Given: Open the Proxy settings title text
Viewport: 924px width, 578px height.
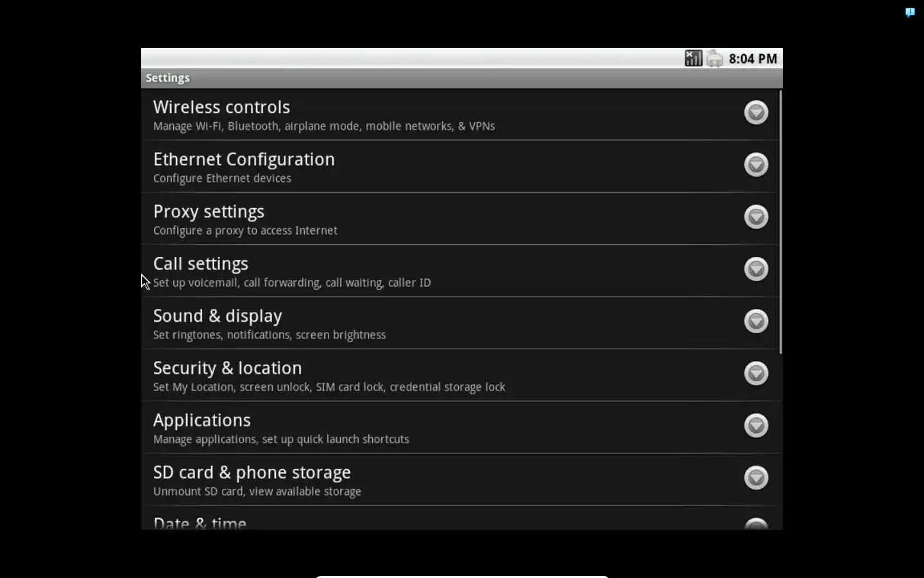Looking at the screenshot, I should tap(209, 211).
